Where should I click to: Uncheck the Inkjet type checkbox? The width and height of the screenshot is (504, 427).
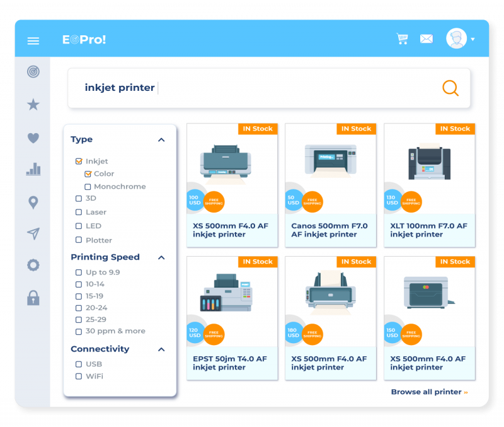pyautogui.click(x=79, y=161)
